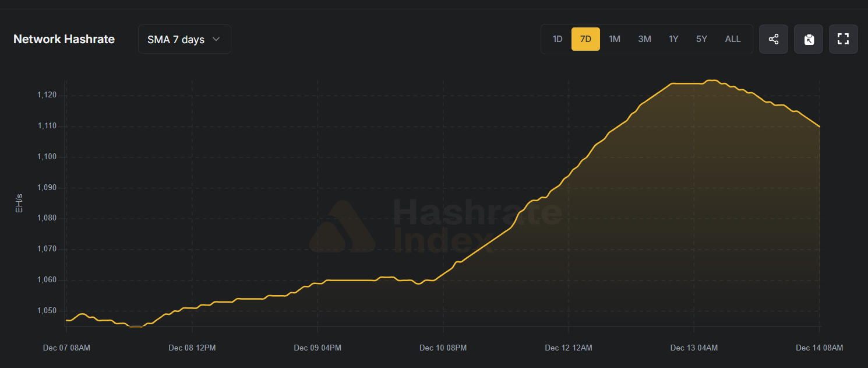Select the 5Y time range
The height and width of the screenshot is (368, 868).
click(701, 39)
